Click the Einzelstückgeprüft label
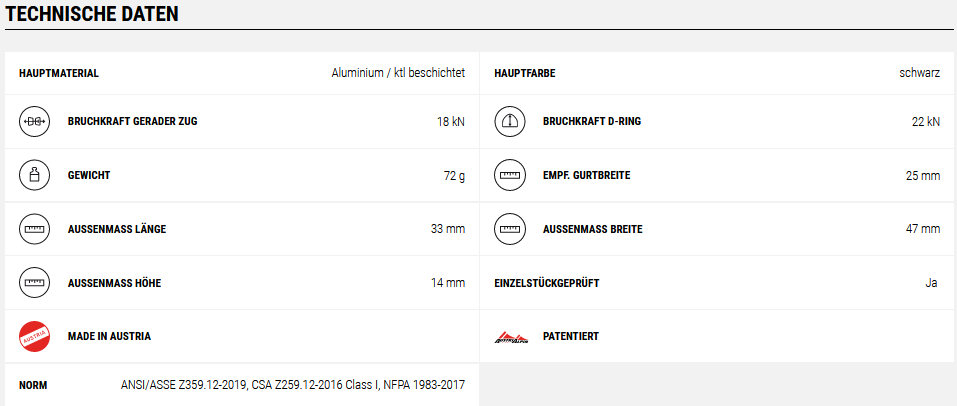The width and height of the screenshot is (957, 406). 546,283
